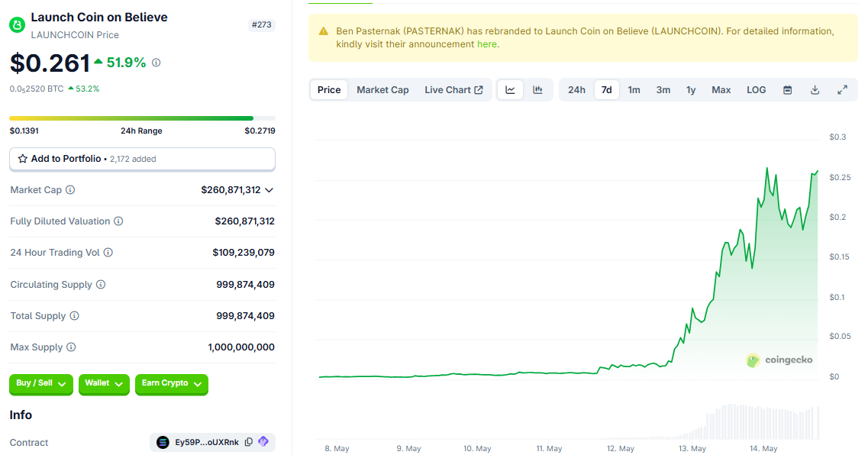Switch to candlestick chart view icon

click(537, 89)
